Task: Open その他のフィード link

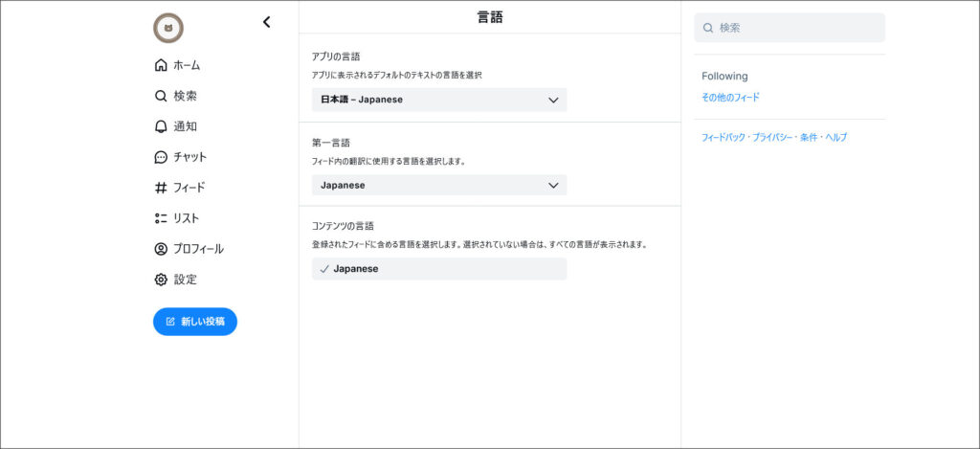Action: (x=730, y=98)
